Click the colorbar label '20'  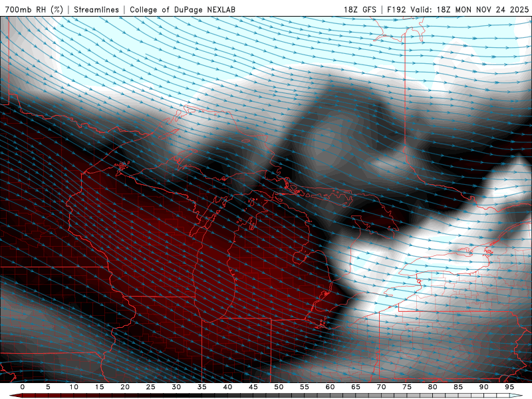125,387
